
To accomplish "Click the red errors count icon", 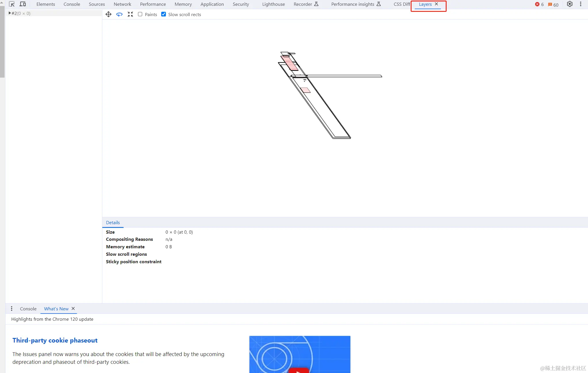I will [x=537, y=4].
